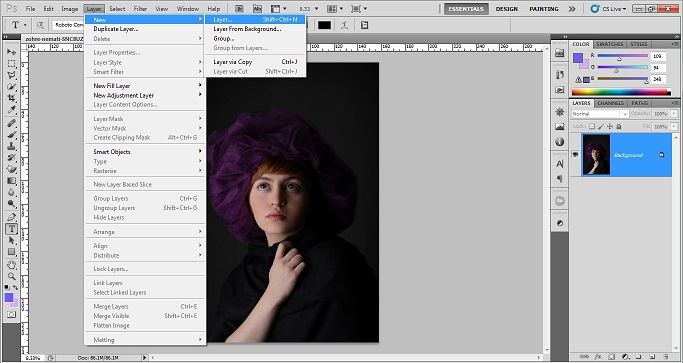Screen dimensions: 683x363
Task: Show more workspaces chevron
Action: pos(572,9)
